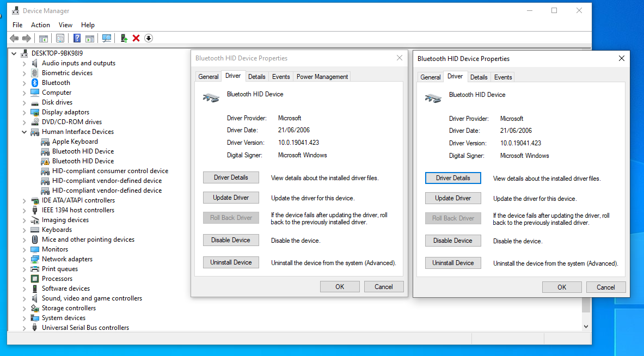
Task: Click the Bluetooth category icon in the tree
Action: (x=35, y=83)
